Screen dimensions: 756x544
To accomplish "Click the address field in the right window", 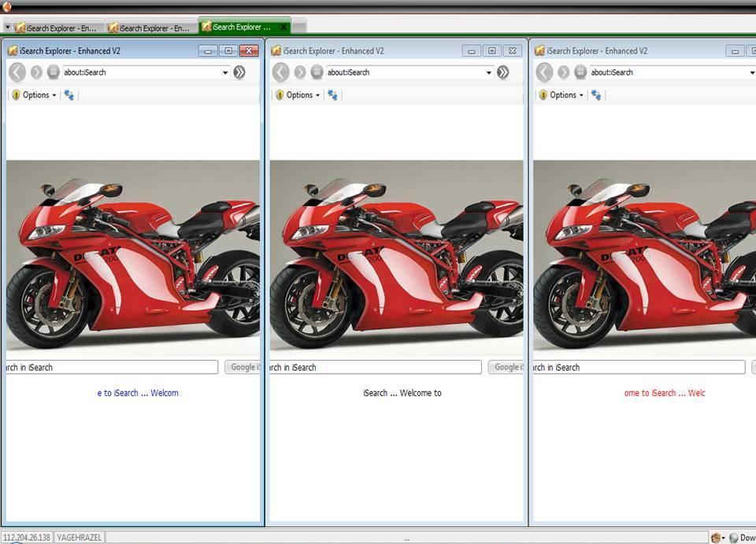I will pyautogui.click(x=669, y=72).
